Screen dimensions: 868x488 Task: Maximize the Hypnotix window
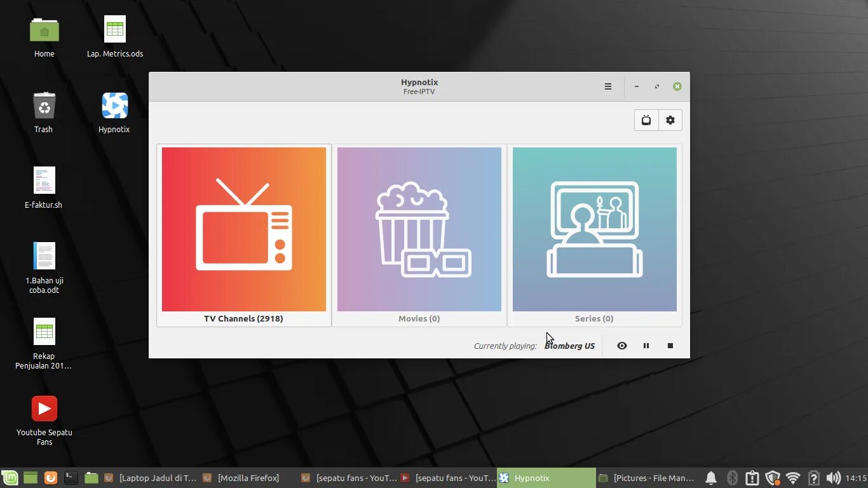(x=657, y=86)
